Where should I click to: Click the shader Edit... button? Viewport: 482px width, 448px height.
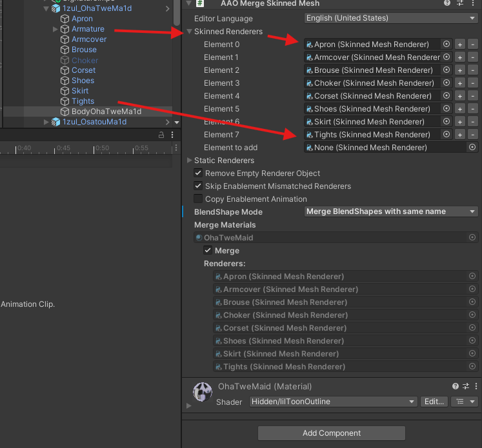(x=434, y=402)
